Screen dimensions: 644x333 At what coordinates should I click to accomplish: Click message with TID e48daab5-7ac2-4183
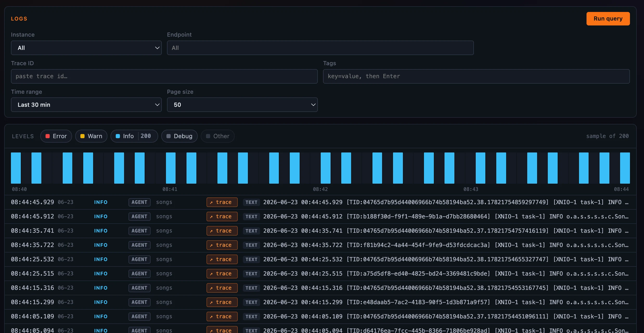[x=446, y=302]
